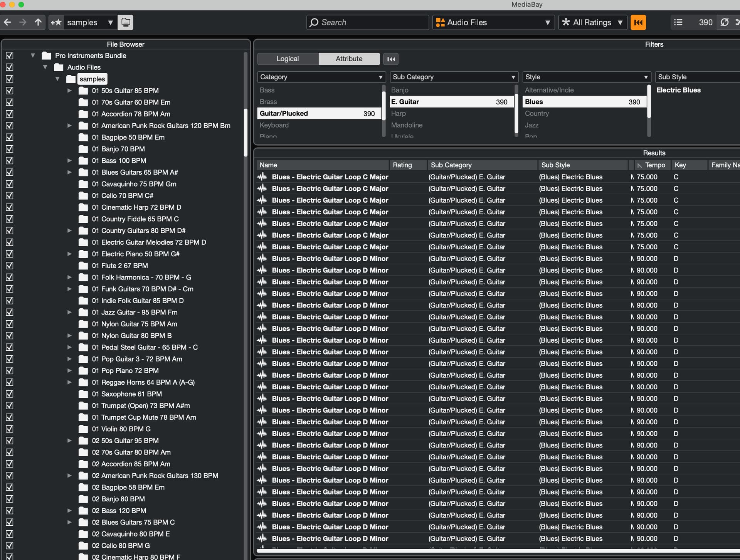Sort results by Sub Category column header
The width and height of the screenshot is (740, 560).
[483, 165]
